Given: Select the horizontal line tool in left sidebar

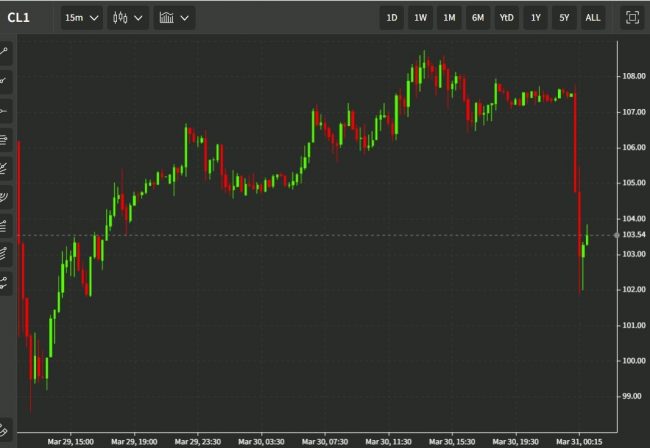Looking at the screenshot, I should [5, 110].
